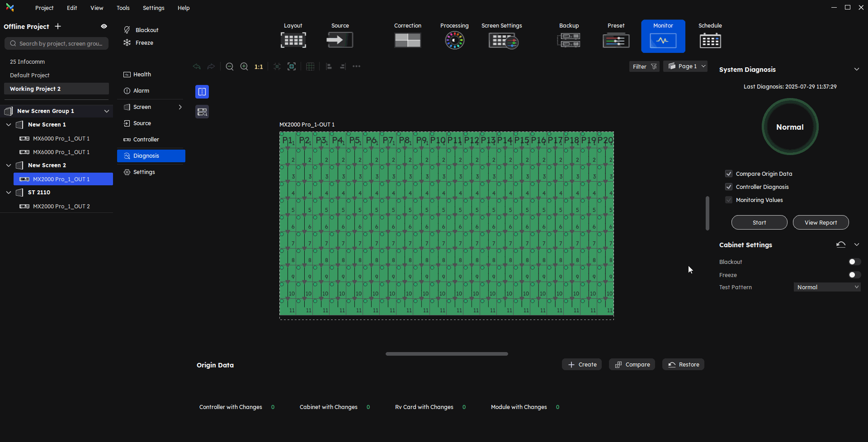The image size is (868, 442).
Task: Reset Cabinet Settings with the undo icon
Action: click(840, 245)
